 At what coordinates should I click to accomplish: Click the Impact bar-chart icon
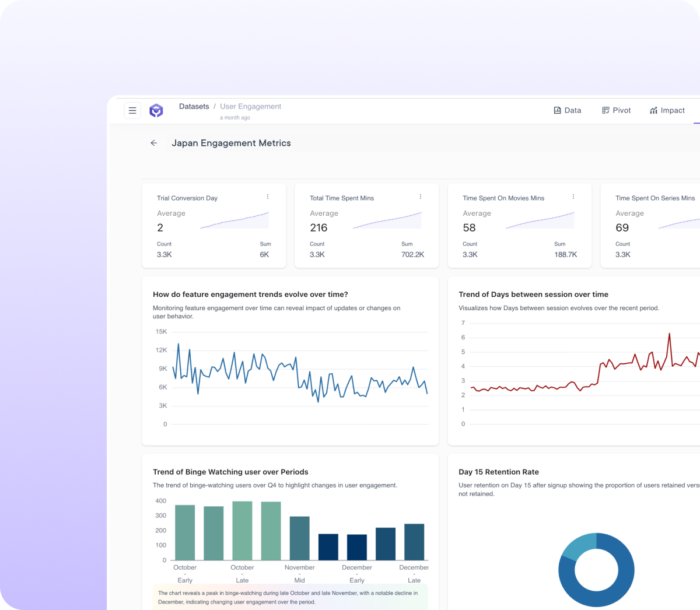tap(653, 110)
